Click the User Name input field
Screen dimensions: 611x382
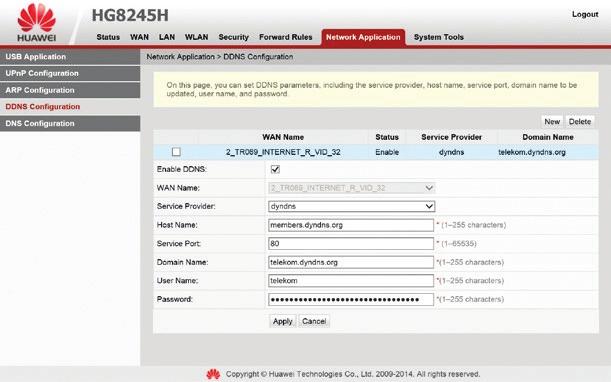[351, 281]
